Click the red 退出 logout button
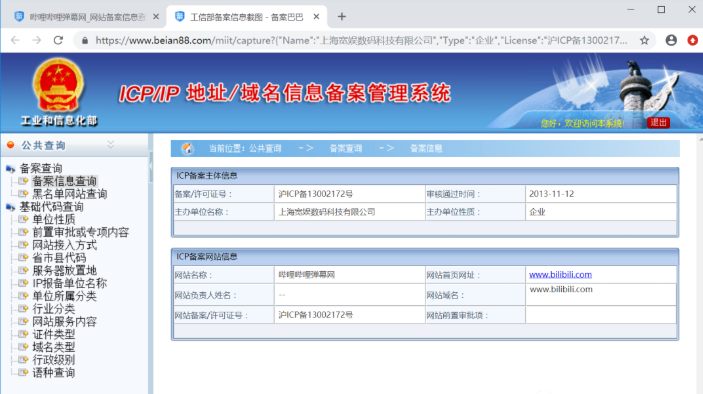 658,123
